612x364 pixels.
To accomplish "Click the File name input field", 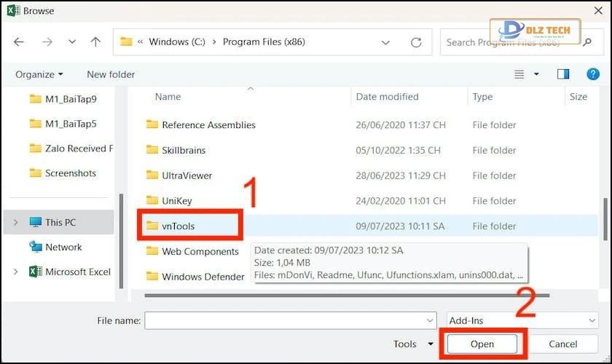I will pyautogui.click(x=284, y=320).
